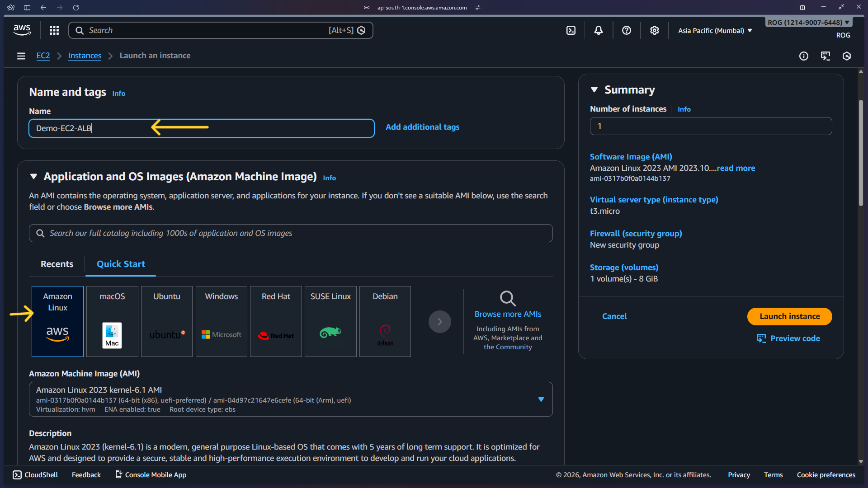
Task: Click inside the instance Name field
Action: [201, 128]
